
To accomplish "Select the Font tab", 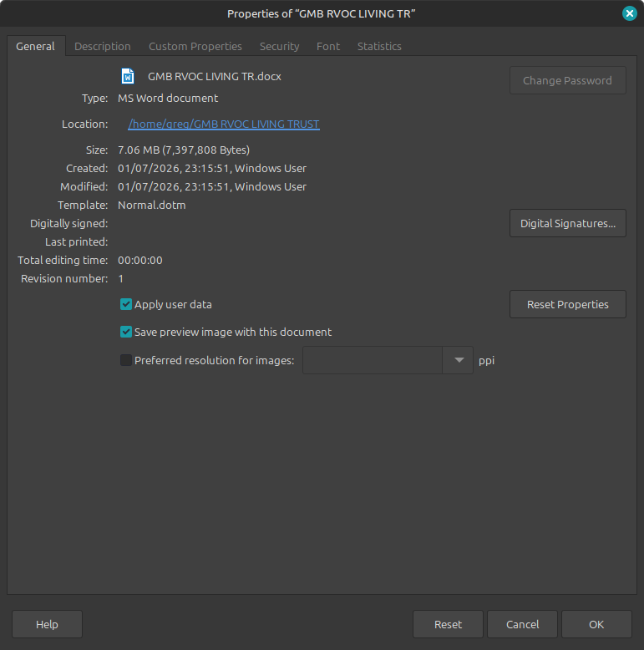I will pyautogui.click(x=327, y=47).
